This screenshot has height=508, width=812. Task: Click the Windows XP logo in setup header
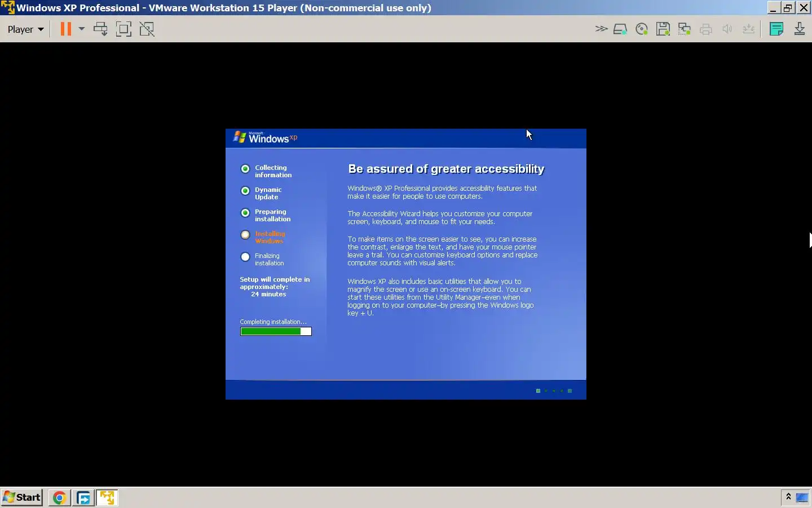265,137
